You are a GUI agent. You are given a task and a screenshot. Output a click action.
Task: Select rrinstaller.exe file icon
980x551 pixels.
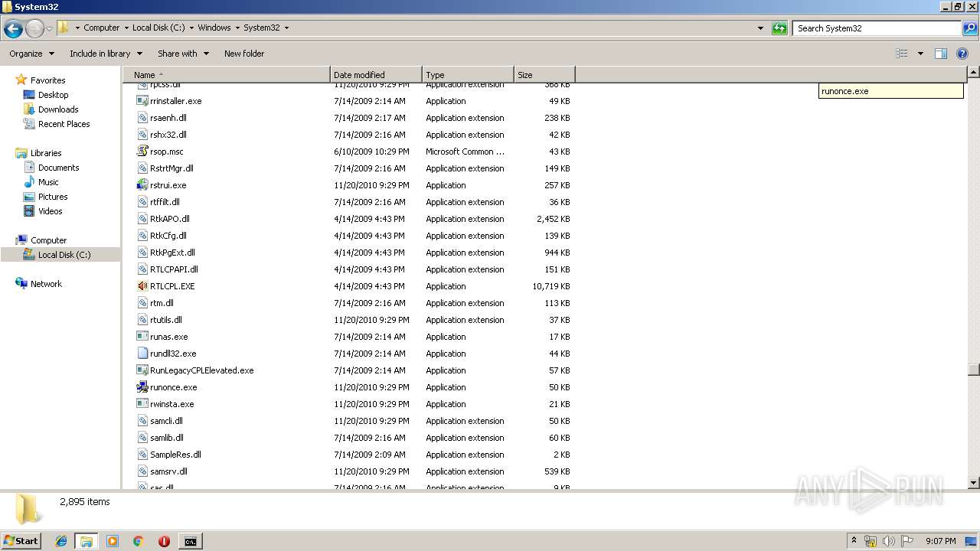pyautogui.click(x=142, y=101)
